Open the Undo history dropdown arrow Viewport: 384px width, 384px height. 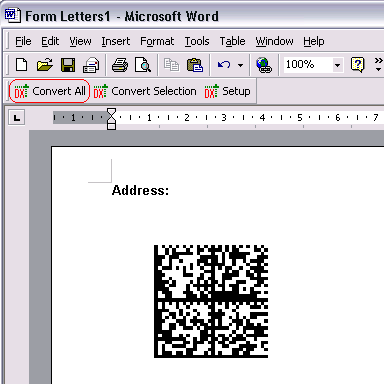click(240, 65)
